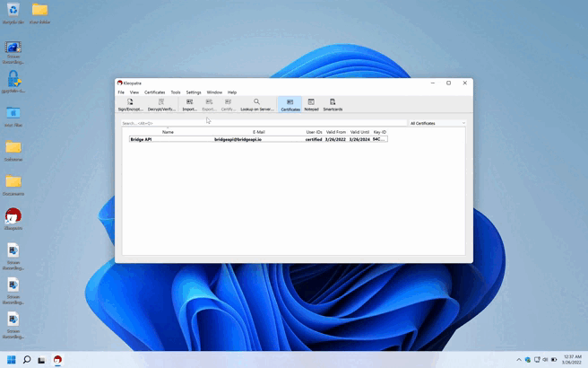Open the File menu
The image size is (588, 368).
(x=121, y=92)
